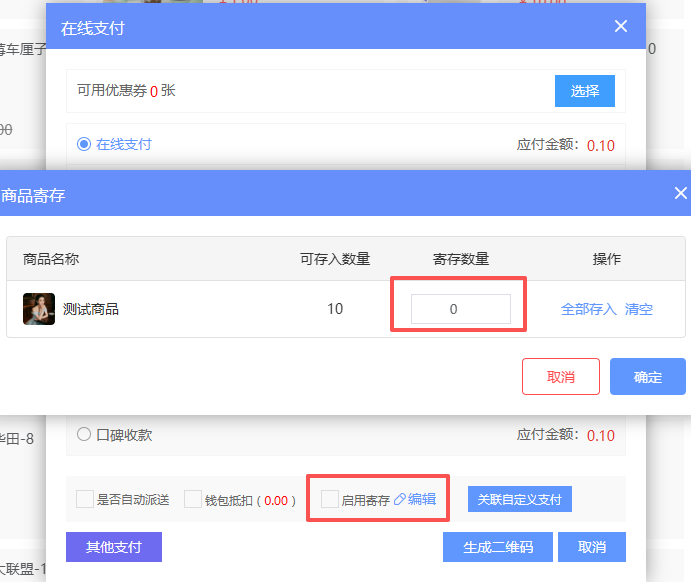Select the 口碑收款 radio option
The width and height of the screenshot is (691, 582).
coord(84,434)
